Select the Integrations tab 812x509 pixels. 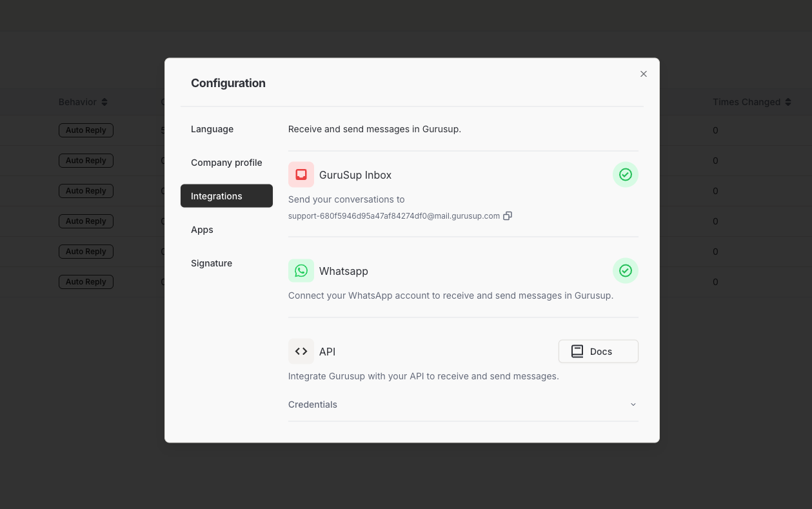click(226, 196)
